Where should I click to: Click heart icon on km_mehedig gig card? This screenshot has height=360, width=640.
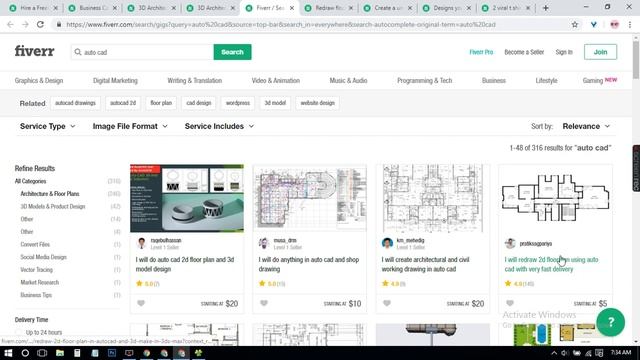[387, 303]
